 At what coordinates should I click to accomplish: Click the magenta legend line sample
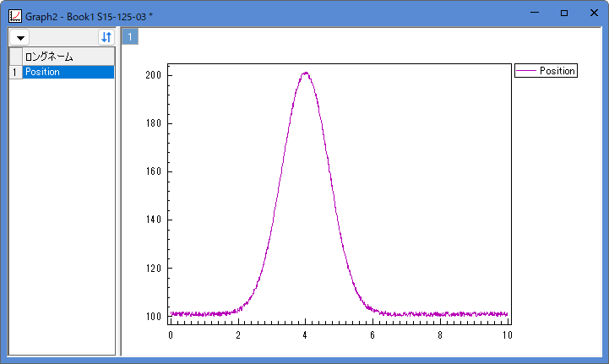(x=526, y=71)
